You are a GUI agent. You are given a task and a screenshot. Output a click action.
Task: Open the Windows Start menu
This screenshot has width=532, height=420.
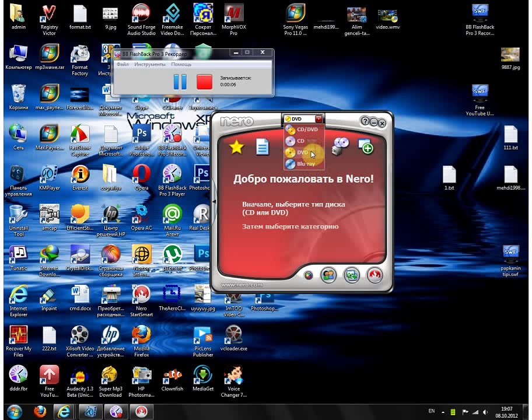(14, 412)
